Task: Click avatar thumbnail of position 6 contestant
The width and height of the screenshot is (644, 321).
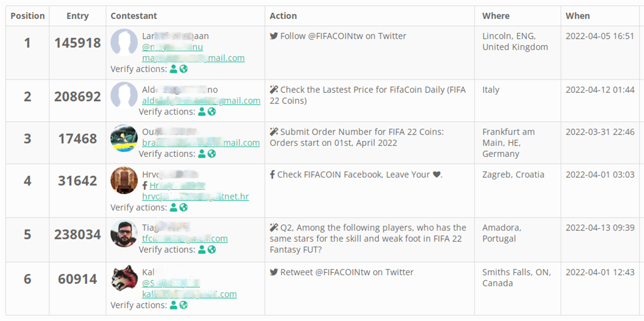Action: 124,278
